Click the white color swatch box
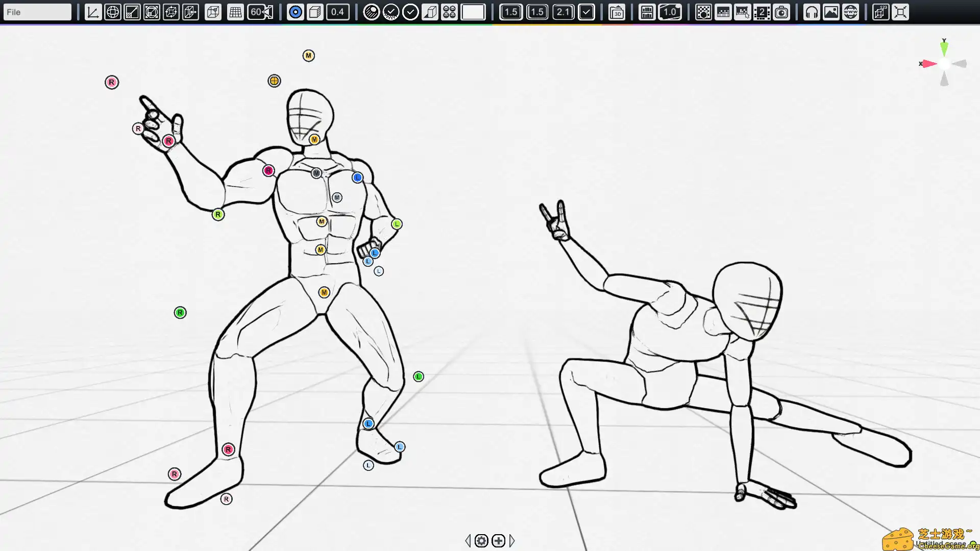Screen dimensions: 980x551 (x=473, y=12)
